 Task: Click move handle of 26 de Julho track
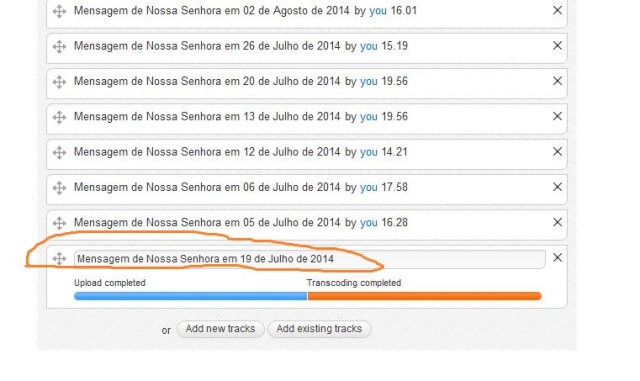tap(59, 47)
